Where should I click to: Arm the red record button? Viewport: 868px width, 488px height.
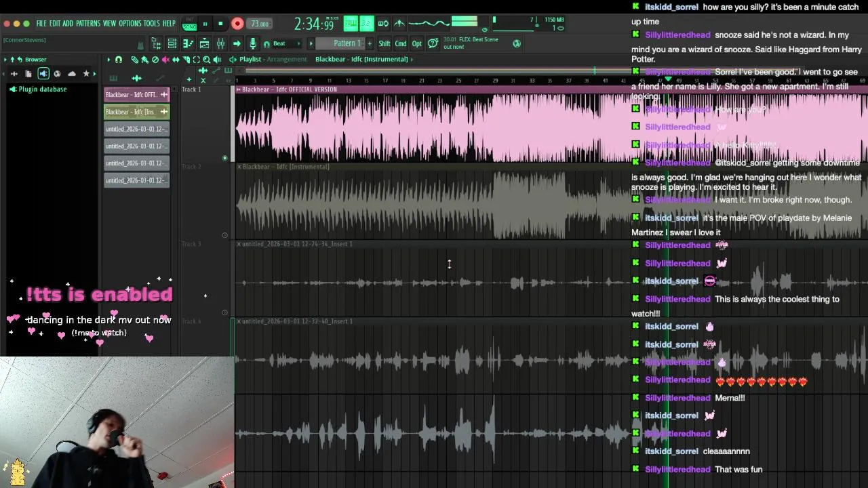point(237,24)
